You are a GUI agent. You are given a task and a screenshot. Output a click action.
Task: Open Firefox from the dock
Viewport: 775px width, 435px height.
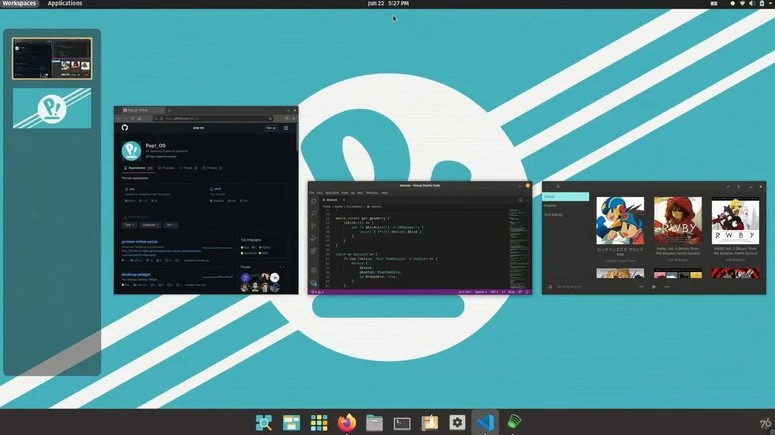(347, 423)
